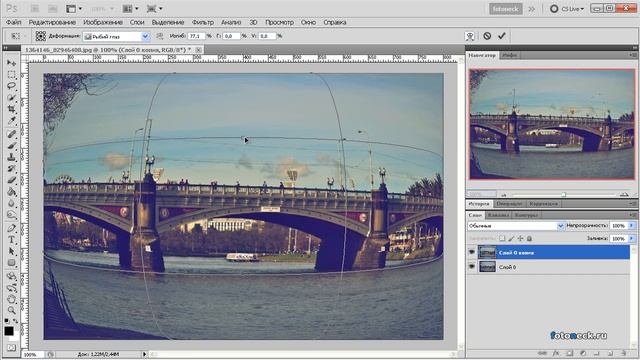This screenshot has width=640, height=360.
Task: Select the History Brush tool
Action: (11, 169)
